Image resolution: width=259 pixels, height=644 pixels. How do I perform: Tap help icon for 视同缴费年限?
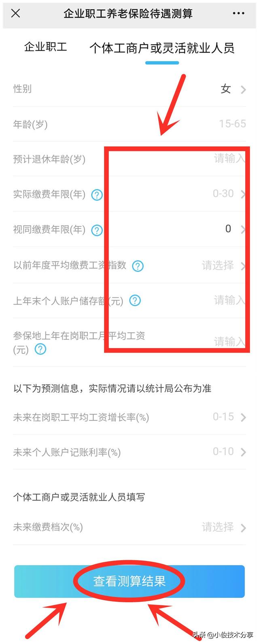[x=97, y=230]
